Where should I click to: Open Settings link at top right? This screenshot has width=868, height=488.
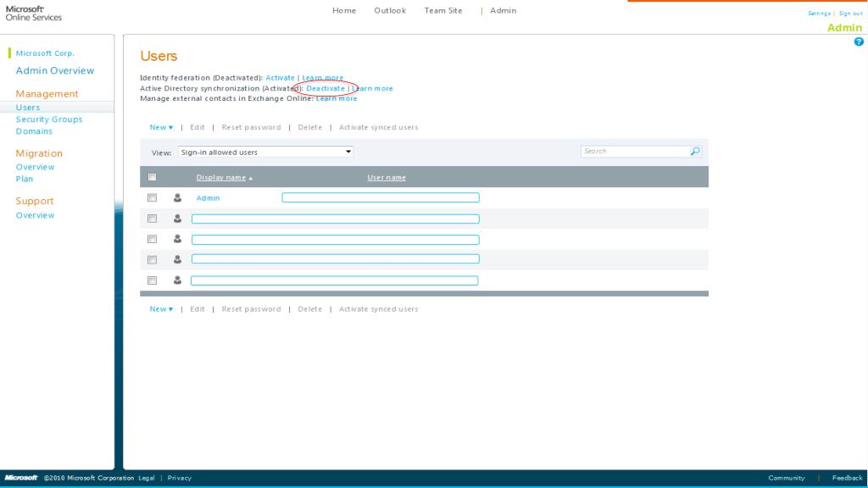click(x=819, y=14)
